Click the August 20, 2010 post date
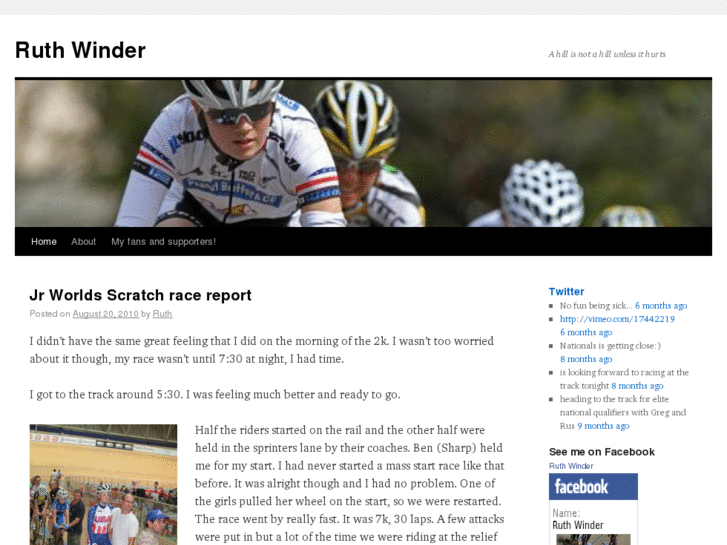The image size is (727, 545). 105,314
